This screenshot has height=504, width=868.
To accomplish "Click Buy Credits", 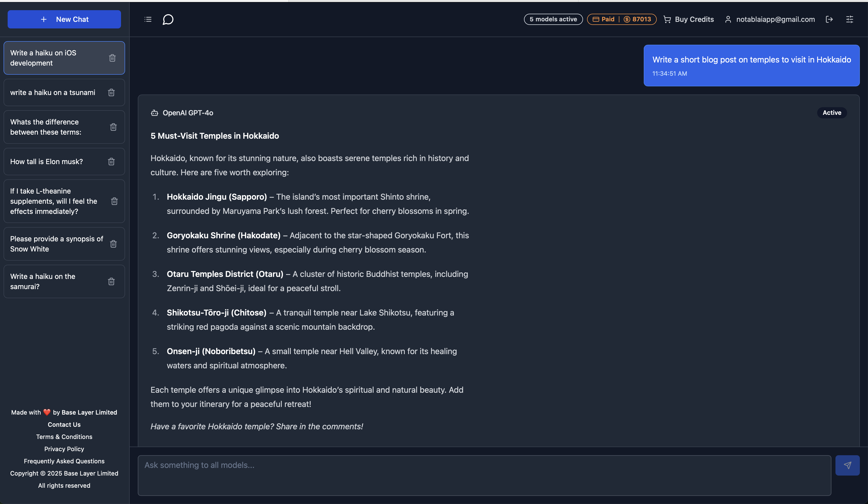I will [x=689, y=19].
